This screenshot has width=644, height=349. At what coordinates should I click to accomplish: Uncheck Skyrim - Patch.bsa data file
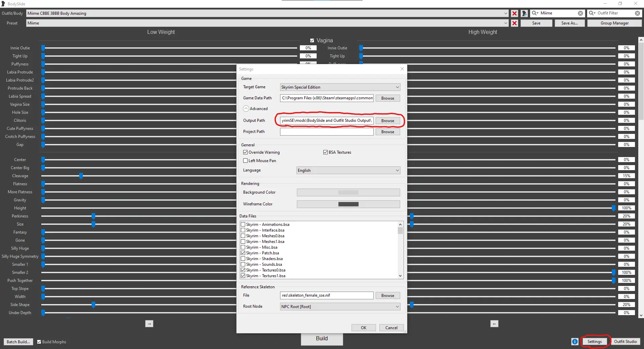point(243,253)
